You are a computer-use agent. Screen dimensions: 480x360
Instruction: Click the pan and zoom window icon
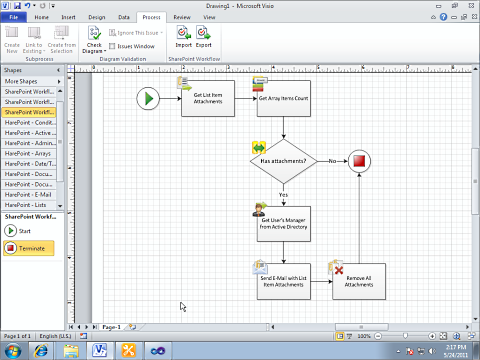(457, 336)
